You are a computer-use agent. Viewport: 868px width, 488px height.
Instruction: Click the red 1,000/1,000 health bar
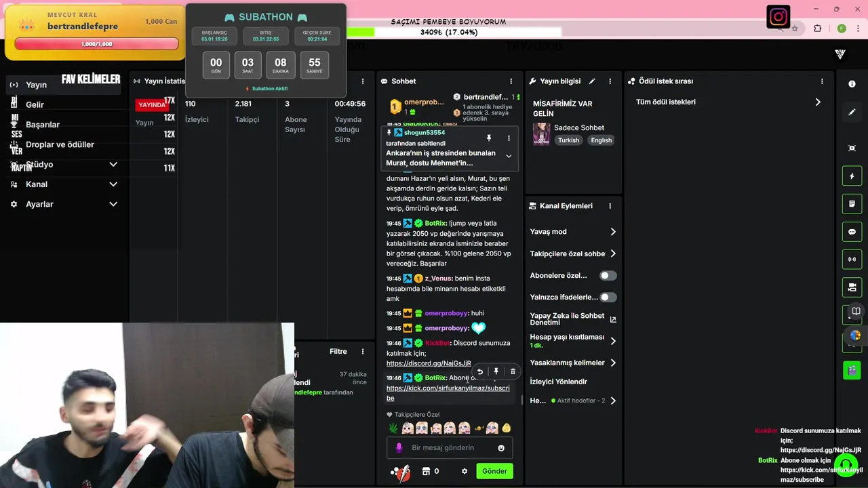[96, 44]
